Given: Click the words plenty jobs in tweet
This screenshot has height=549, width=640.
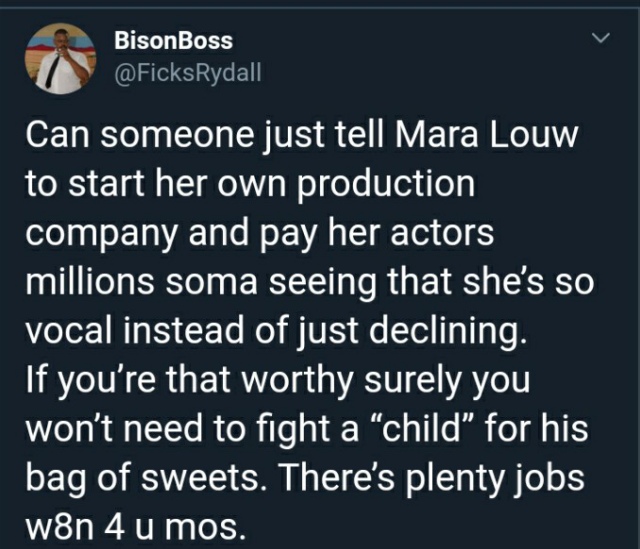Looking at the screenshot, I should point(494,479).
